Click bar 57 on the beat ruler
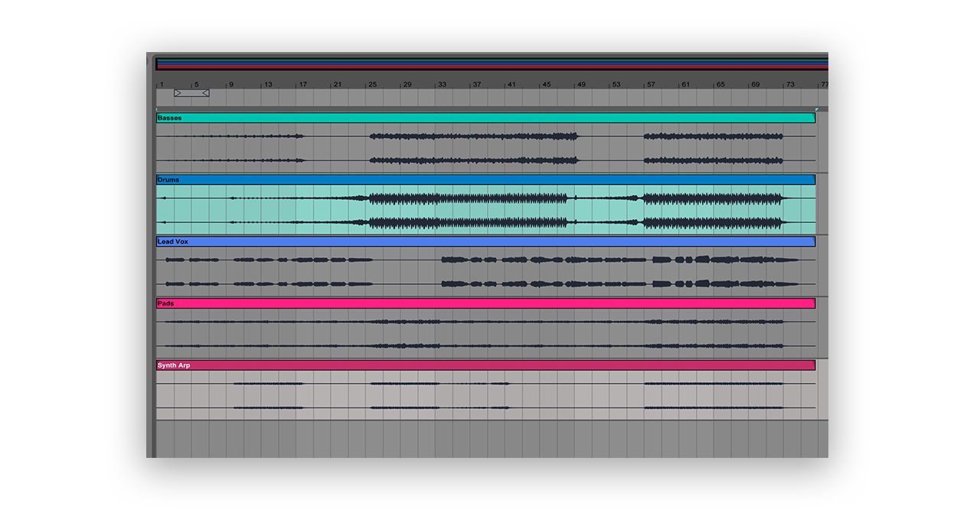This screenshot has width=980, height=523. tap(651, 83)
